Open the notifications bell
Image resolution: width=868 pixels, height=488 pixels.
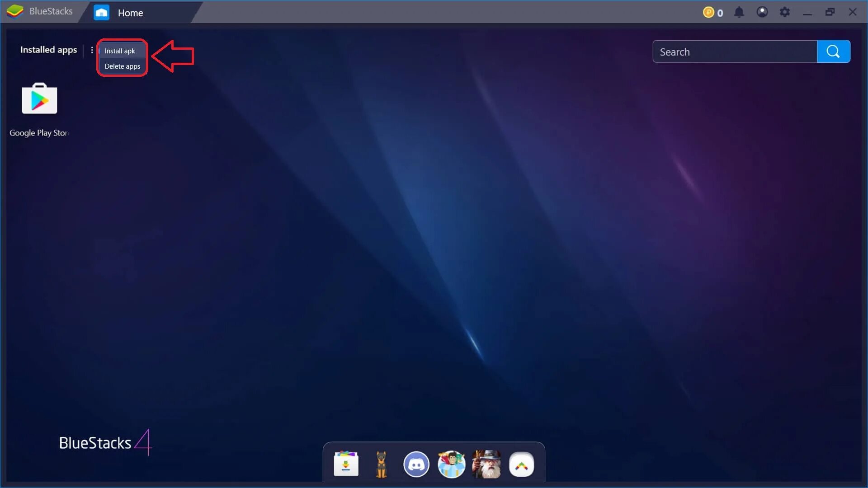[739, 12]
